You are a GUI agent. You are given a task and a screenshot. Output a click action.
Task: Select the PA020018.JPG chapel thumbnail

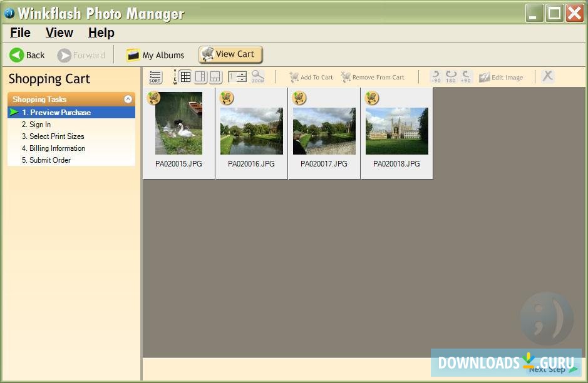[397, 131]
